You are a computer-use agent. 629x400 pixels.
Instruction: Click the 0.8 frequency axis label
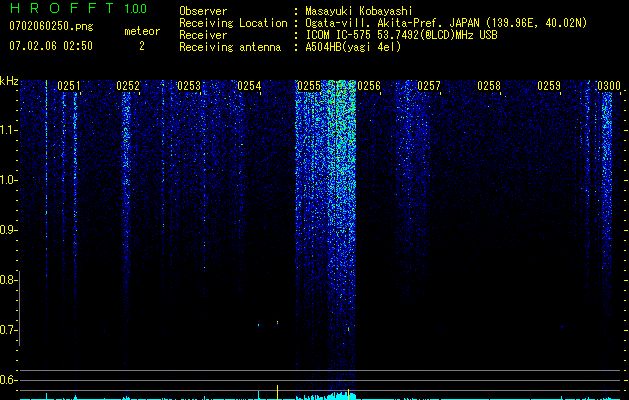coord(7,280)
